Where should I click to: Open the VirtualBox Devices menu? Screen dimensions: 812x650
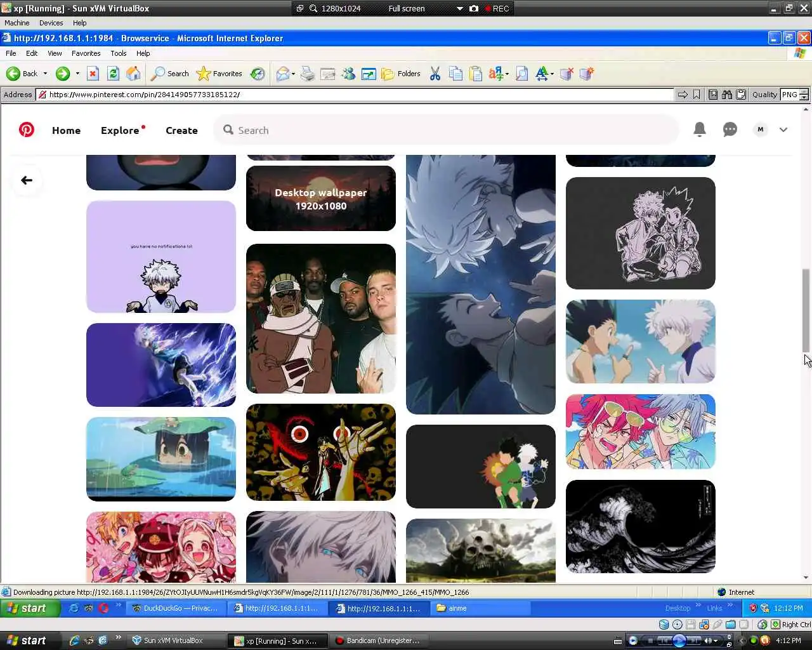pyautogui.click(x=51, y=23)
